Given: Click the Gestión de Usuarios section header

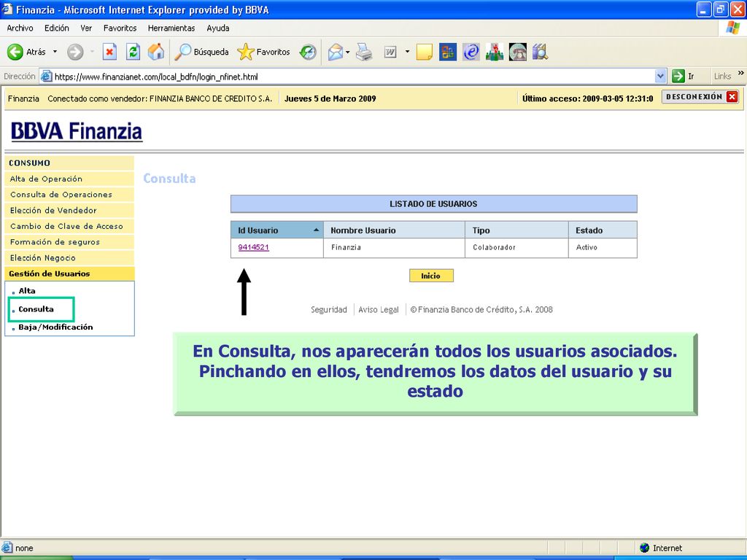Looking at the screenshot, I should (x=69, y=274).
